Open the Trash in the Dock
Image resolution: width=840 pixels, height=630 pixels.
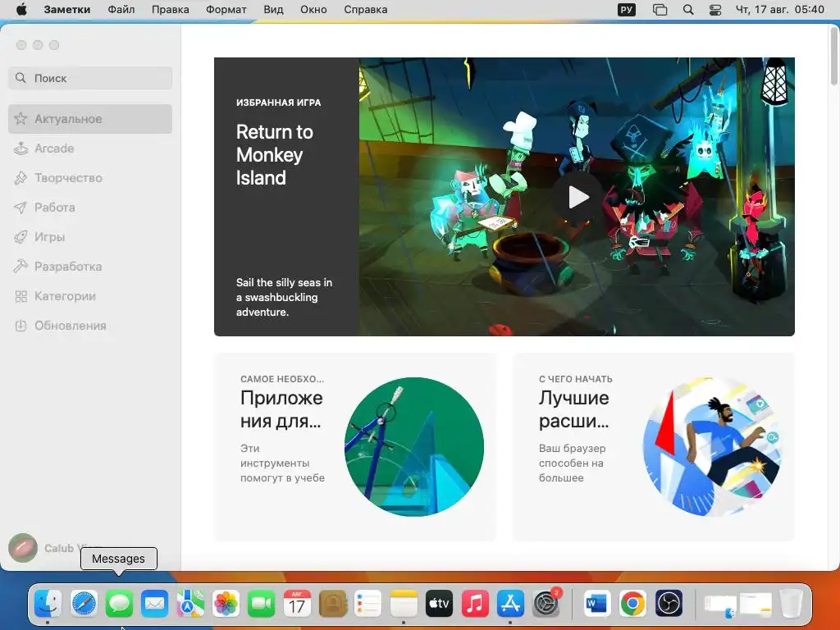(x=791, y=604)
